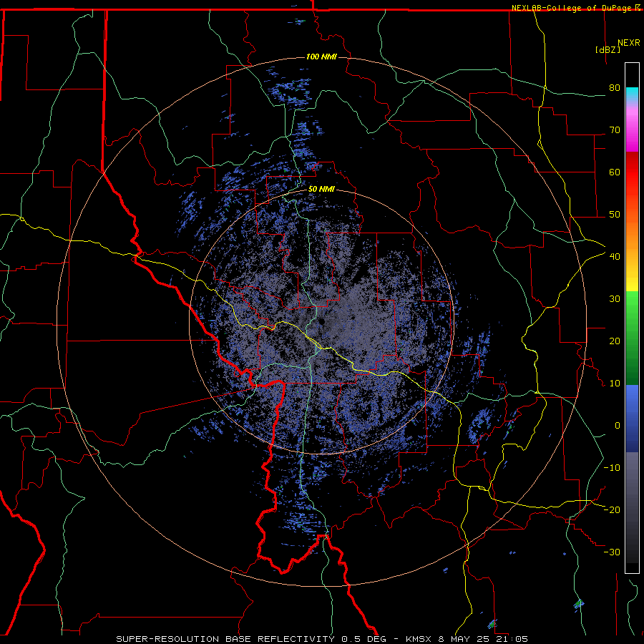Click the blue segment of the color bar

632,418
